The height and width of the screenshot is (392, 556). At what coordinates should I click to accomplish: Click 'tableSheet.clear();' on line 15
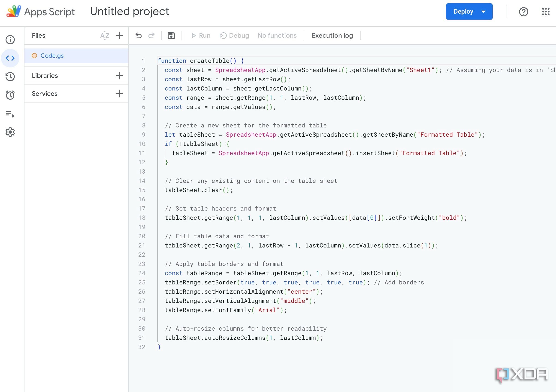click(x=199, y=190)
